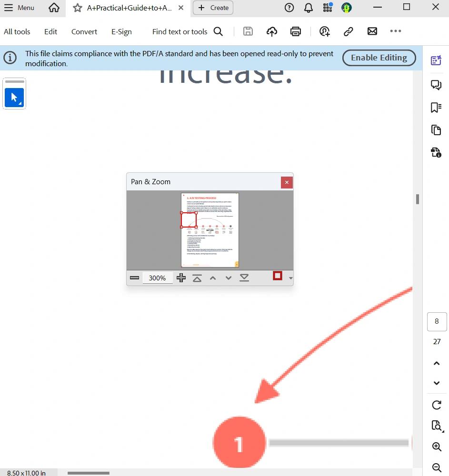Viewport: 449px width, 476px height.
Task: Zoom in with the magnifier plus
Action: [x=437, y=446]
